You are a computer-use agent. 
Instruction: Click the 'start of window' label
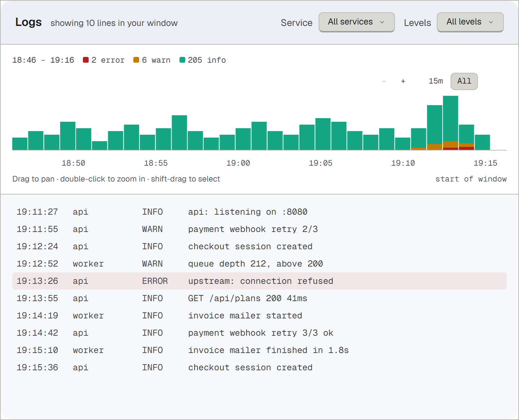(x=471, y=179)
